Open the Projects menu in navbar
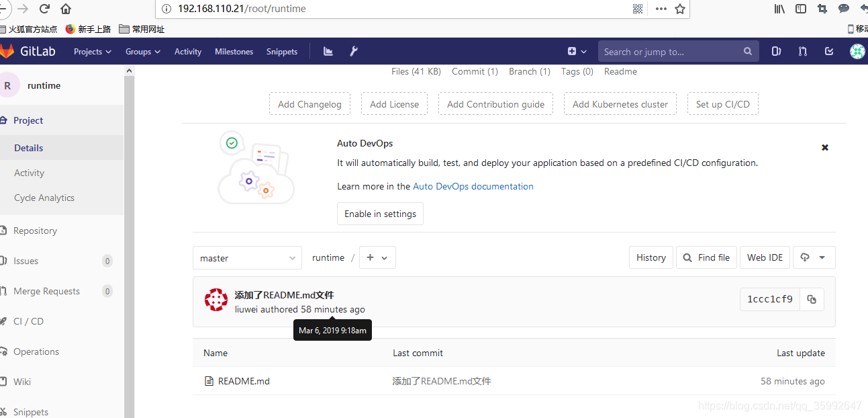The width and height of the screenshot is (868, 418). [x=93, y=52]
